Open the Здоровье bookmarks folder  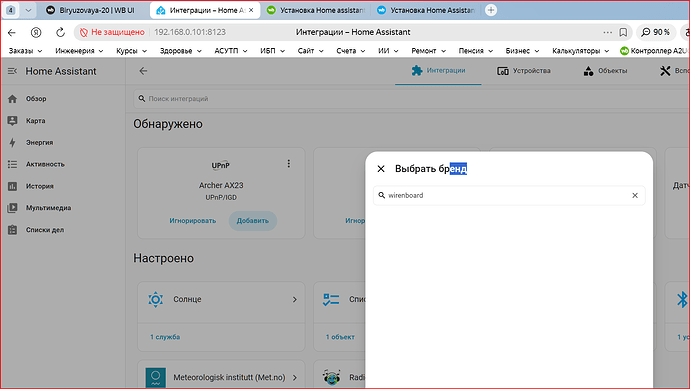(180, 51)
